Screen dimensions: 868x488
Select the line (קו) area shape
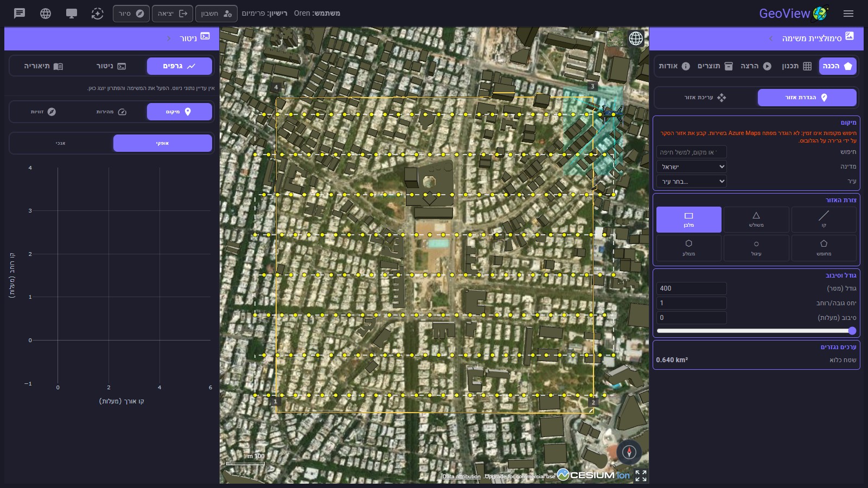(824, 219)
